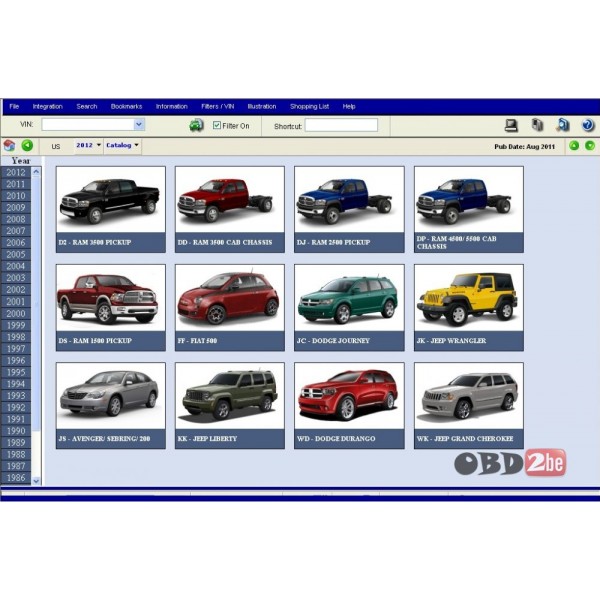Select the DD - RAM 3500 CAB CHASSIS thumbnail
This screenshot has width=600, height=600.
(230, 209)
